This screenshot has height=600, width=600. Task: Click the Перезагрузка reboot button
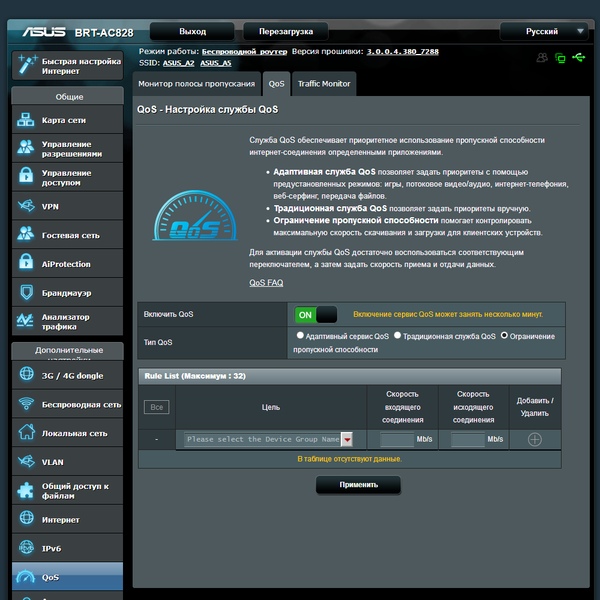[x=285, y=31]
